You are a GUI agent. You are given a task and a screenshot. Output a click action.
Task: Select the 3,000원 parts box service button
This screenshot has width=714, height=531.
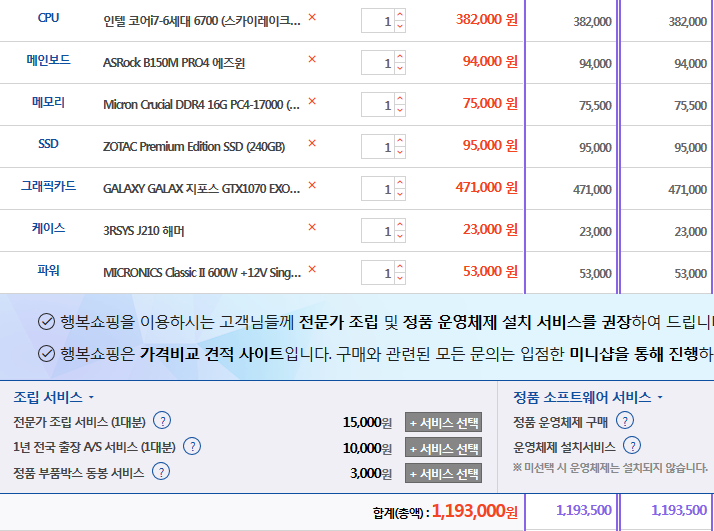coord(444,474)
